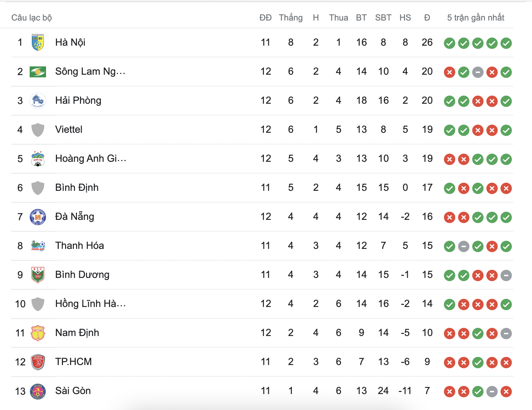Image resolution: width=532 pixels, height=410 pixels.
Task: Click the last gray draw icon for Nam Định
Action: click(506, 334)
